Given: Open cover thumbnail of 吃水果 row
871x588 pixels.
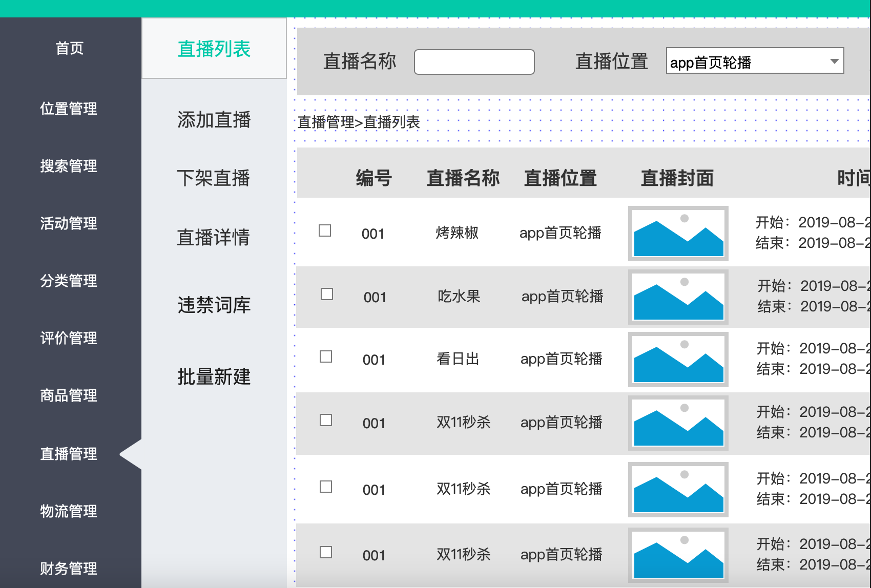Looking at the screenshot, I should pyautogui.click(x=678, y=297).
